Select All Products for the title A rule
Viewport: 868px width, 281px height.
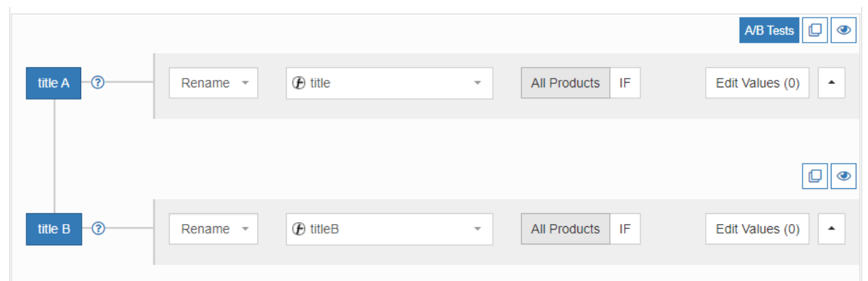(565, 83)
